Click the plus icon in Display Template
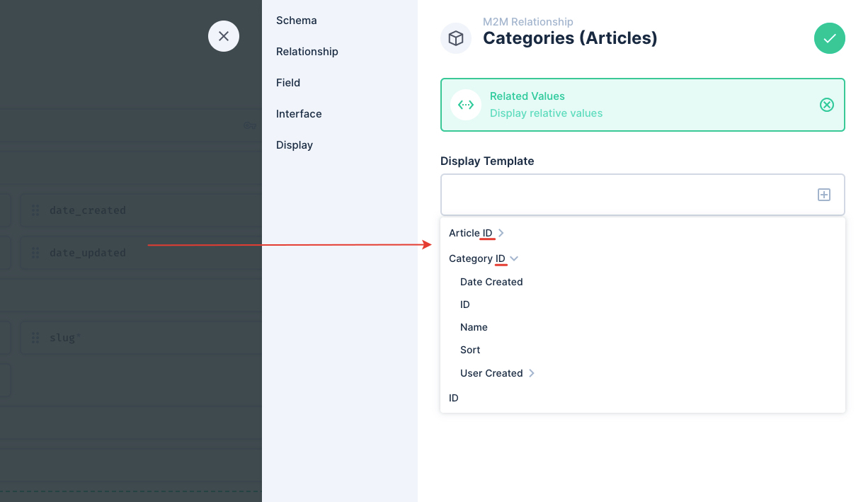Image resolution: width=868 pixels, height=502 pixels. [x=824, y=195]
